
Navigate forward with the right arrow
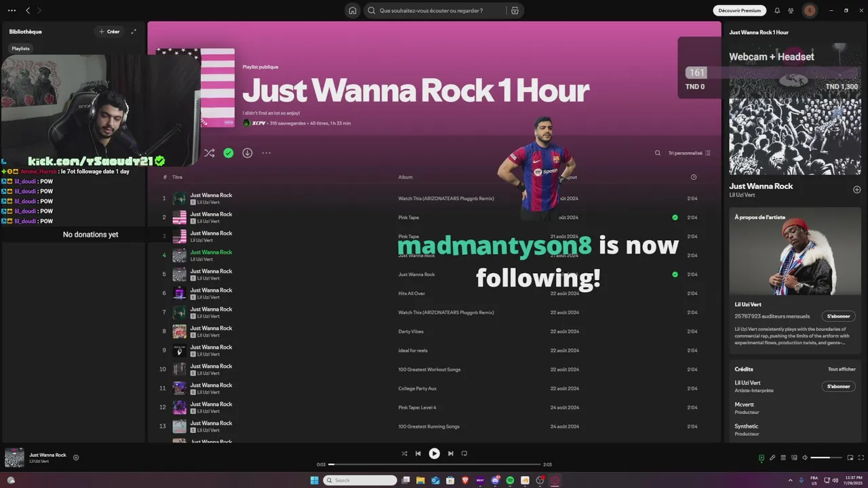[x=39, y=11]
